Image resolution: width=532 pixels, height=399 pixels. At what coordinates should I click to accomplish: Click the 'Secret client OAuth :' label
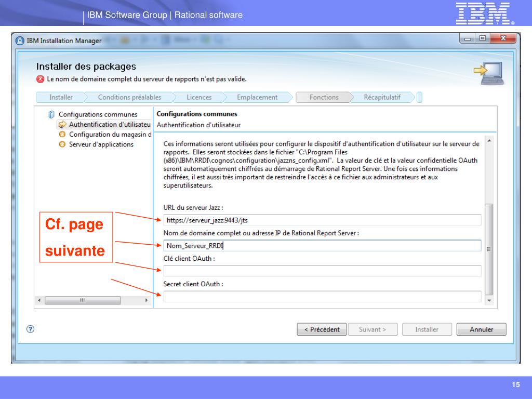tap(193, 284)
